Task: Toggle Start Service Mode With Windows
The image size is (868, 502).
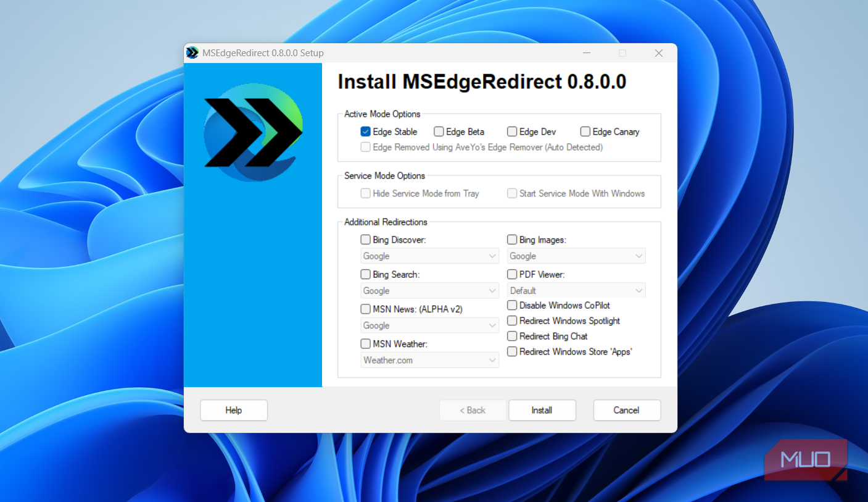Action: 512,193
